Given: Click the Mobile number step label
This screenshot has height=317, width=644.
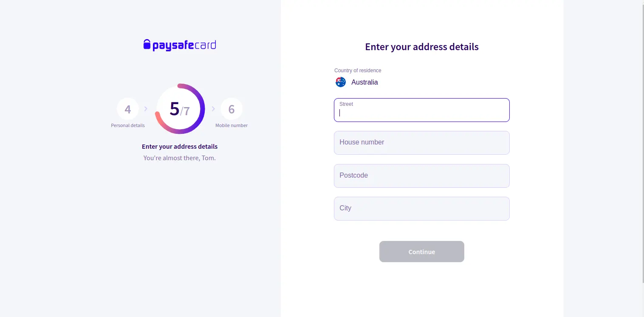Looking at the screenshot, I should coord(232,125).
